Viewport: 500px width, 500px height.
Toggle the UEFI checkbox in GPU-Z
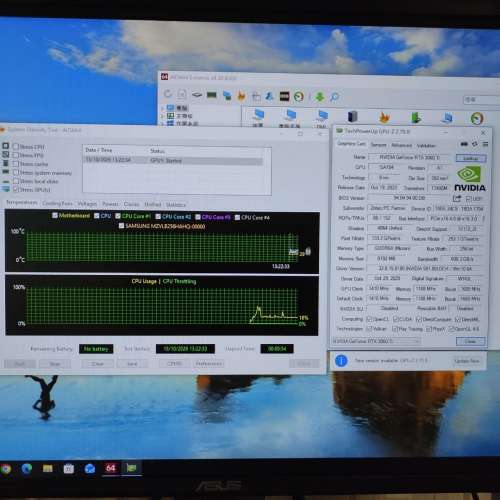click(x=468, y=199)
